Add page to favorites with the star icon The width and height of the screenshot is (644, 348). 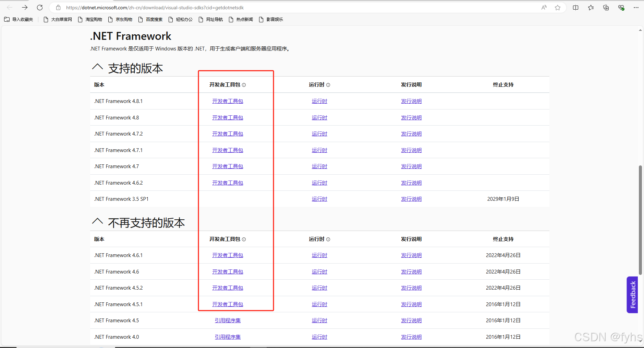[x=558, y=8]
